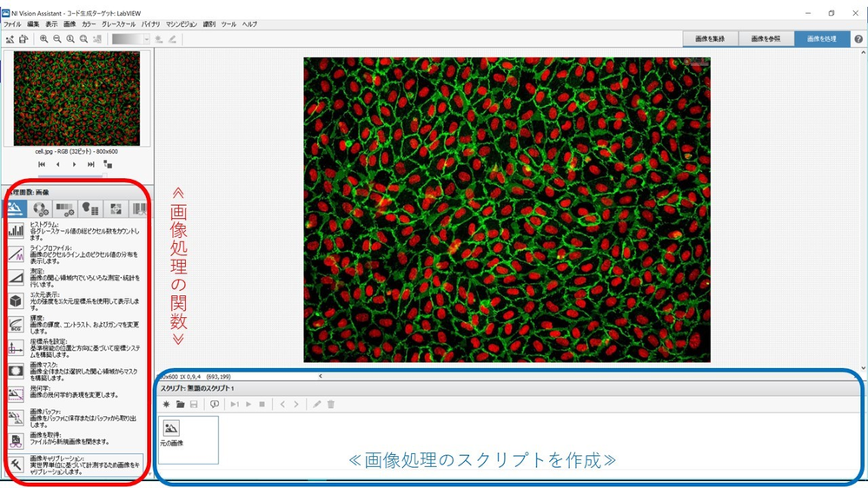Click the open script folder icon
Viewport: 868px width, 488px height.
point(180,405)
